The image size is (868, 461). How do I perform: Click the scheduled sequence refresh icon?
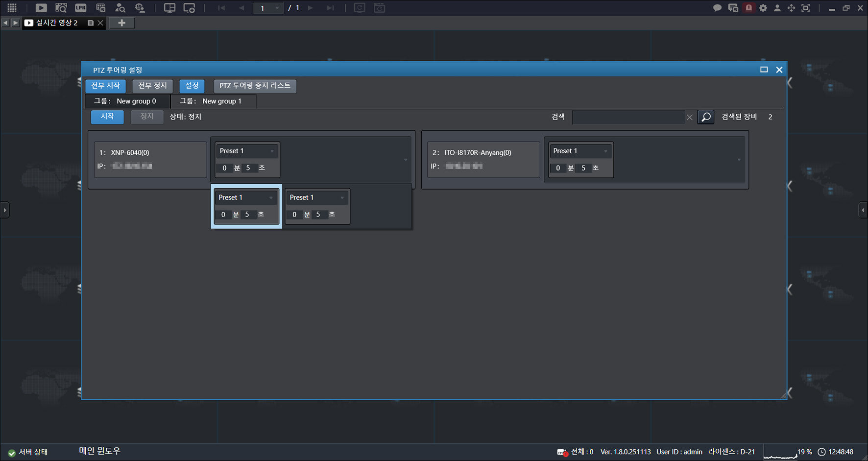[379, 8]
